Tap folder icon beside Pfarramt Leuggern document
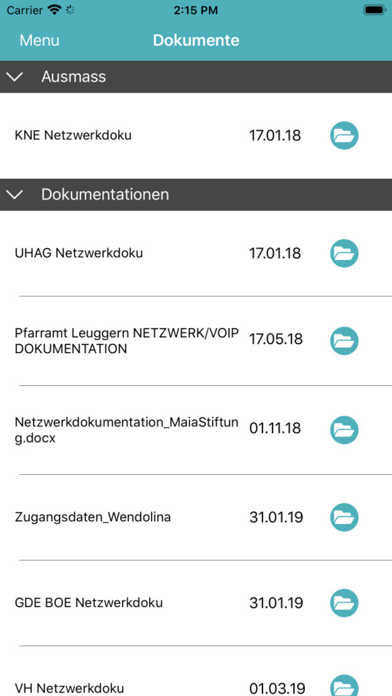Image resolution: width=392 pixels, height=696 pixels. (344, 341)
